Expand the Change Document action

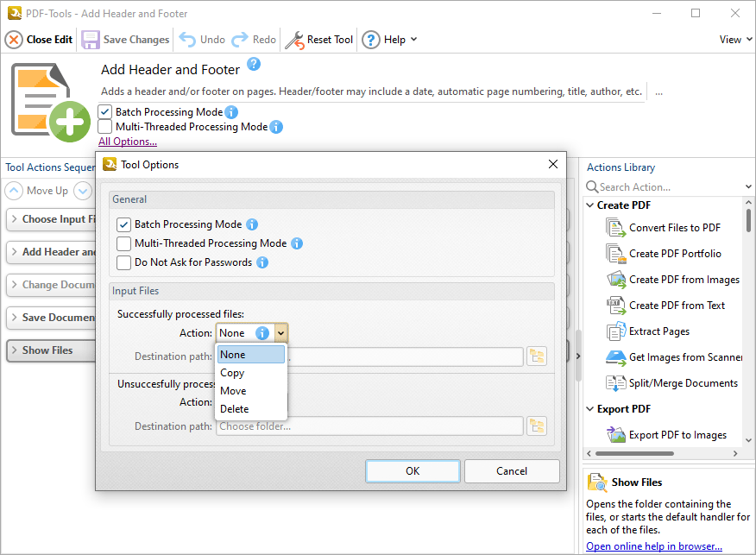14,285
